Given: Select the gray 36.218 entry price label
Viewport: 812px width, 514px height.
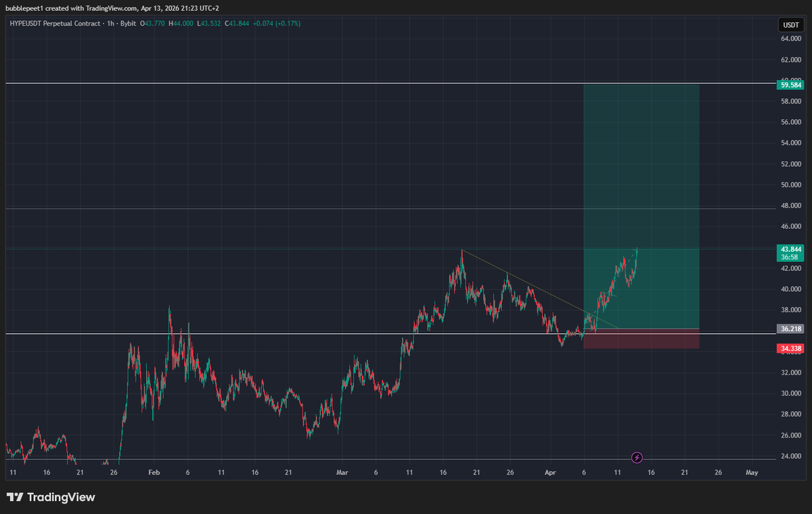Looking at the screenshot, I should click(791, 328).
